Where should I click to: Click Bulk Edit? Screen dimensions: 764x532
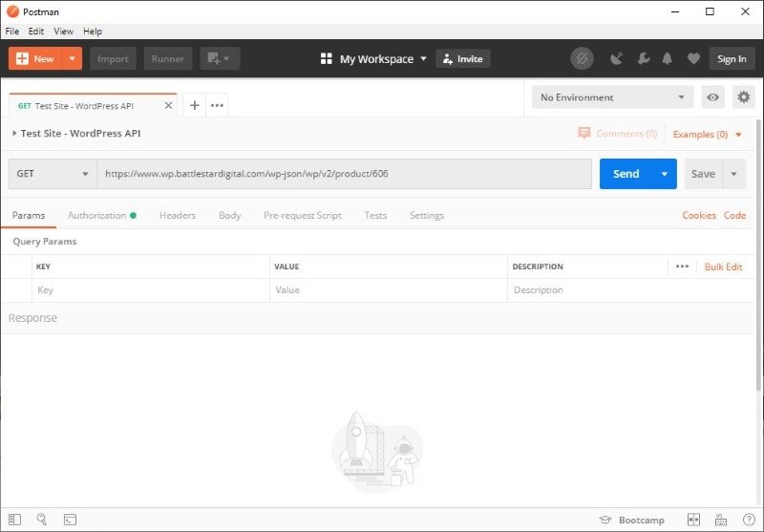click(x=723, y=266)
